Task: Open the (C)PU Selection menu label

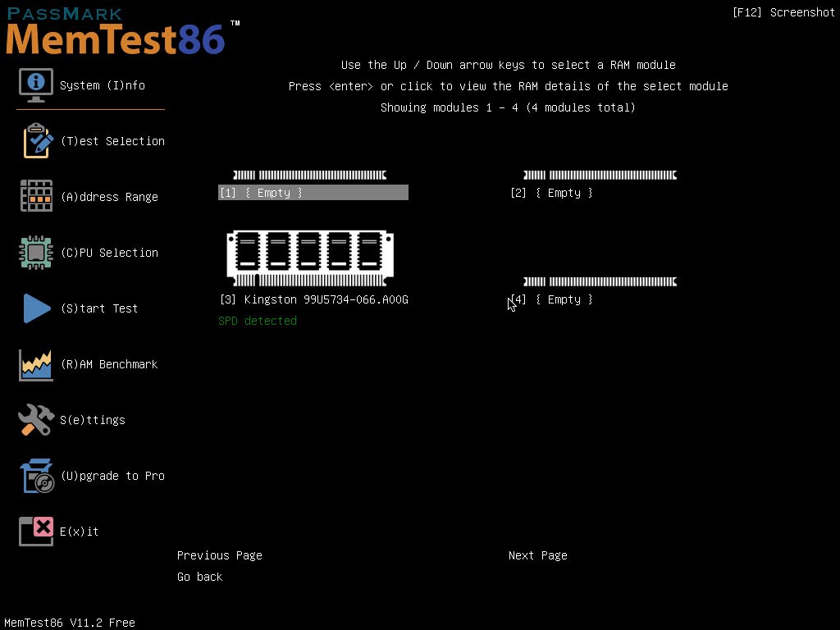Action: point(109,253)
